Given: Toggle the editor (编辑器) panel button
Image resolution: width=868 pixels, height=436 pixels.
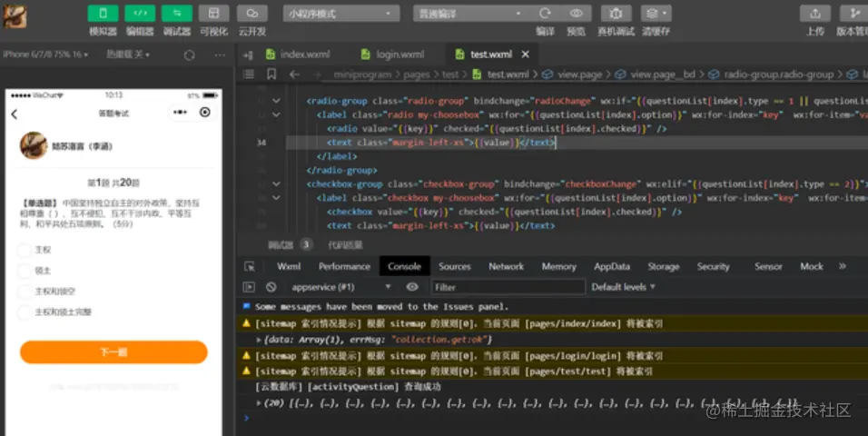Looking at the screenshot, I should pyautogui.click(x=140, y=14).
